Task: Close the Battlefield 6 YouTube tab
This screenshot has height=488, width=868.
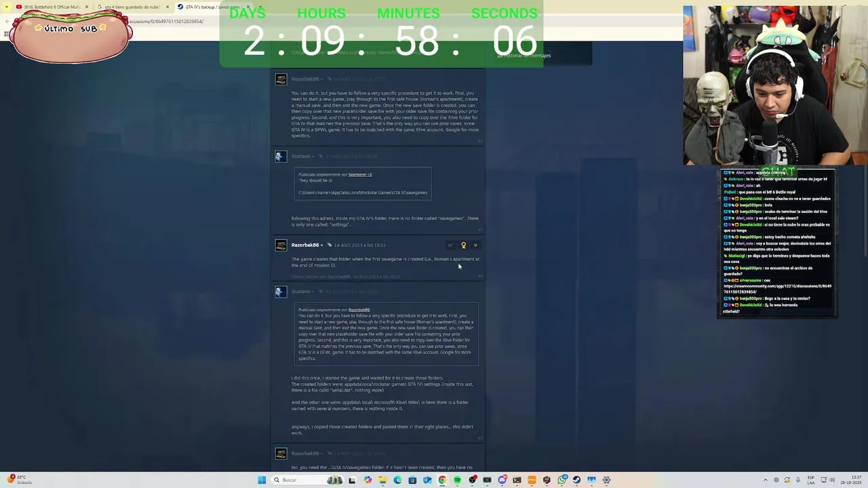Action: (x=87, y=7)
